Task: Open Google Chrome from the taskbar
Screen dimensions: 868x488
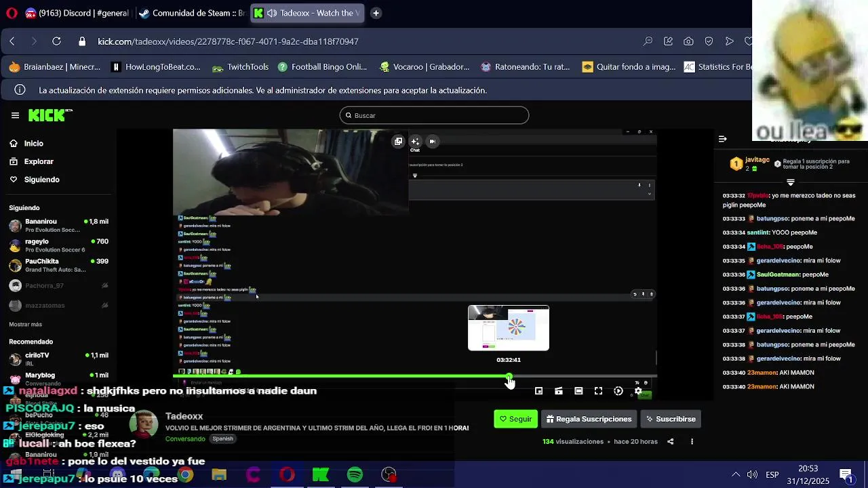Action: (x=184, y=475)
